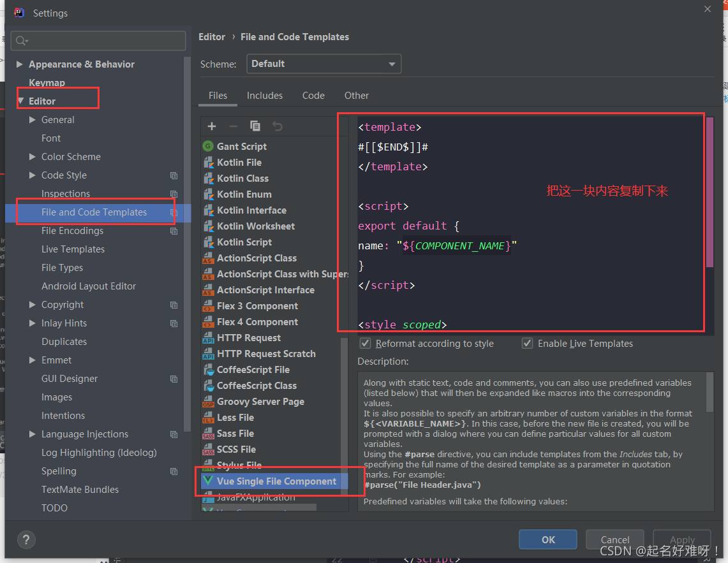Open the Font settings

51,138
